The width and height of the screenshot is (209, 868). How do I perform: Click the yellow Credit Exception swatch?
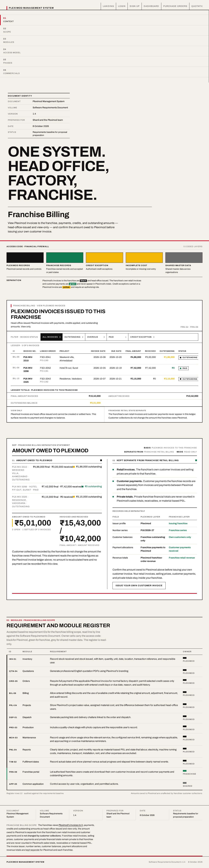[x=104, y=257]
